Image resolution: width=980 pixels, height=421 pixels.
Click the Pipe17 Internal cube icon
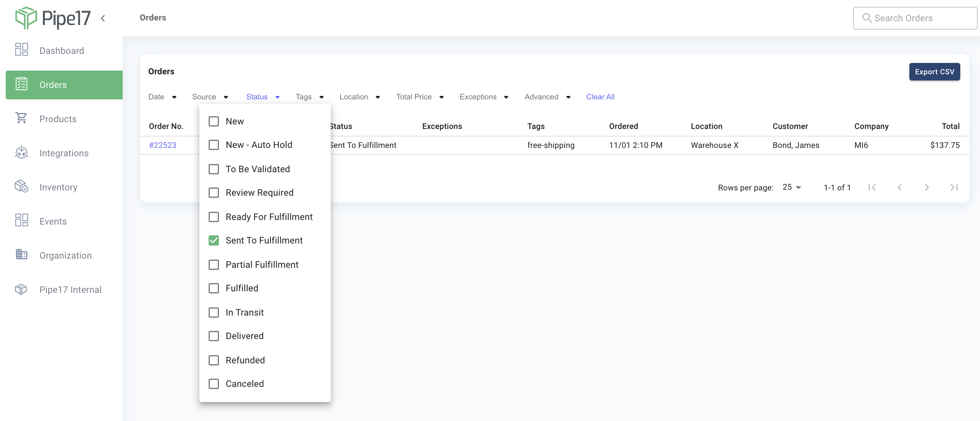21,289
